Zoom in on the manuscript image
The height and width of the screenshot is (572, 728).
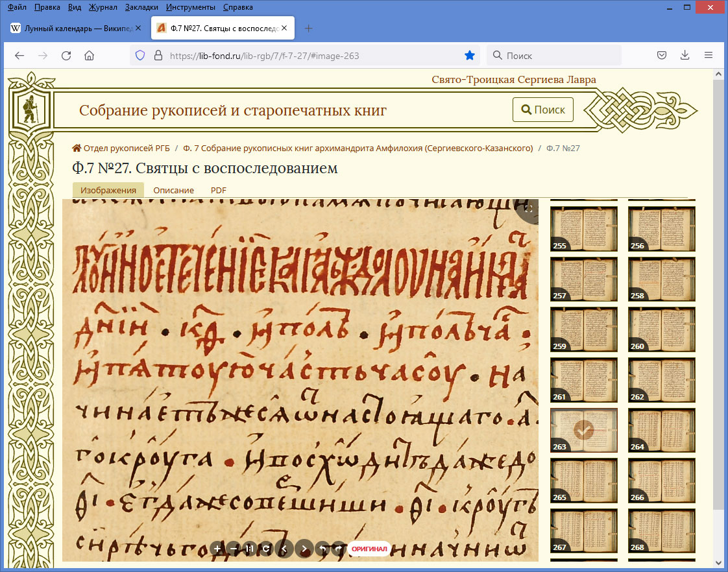[x=217, y=549]
